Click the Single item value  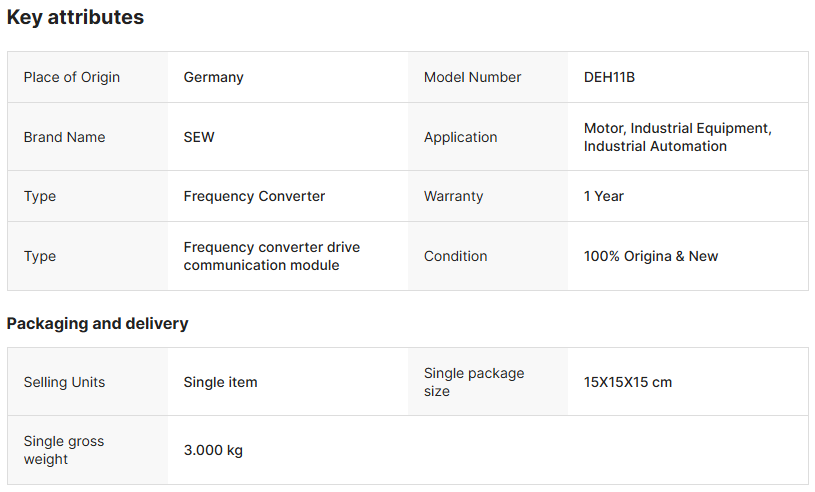coord(220,382)
